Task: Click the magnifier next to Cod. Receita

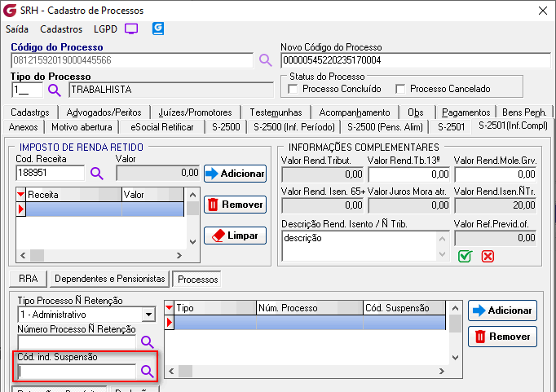Action: (97, 173)
